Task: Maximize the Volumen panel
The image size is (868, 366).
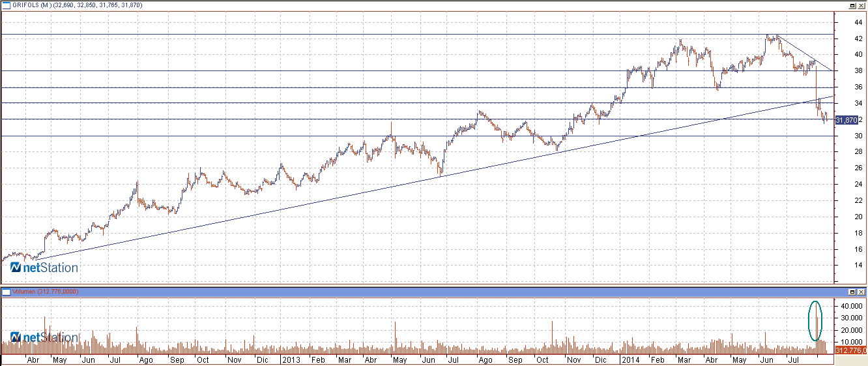Action: (852, 292)
